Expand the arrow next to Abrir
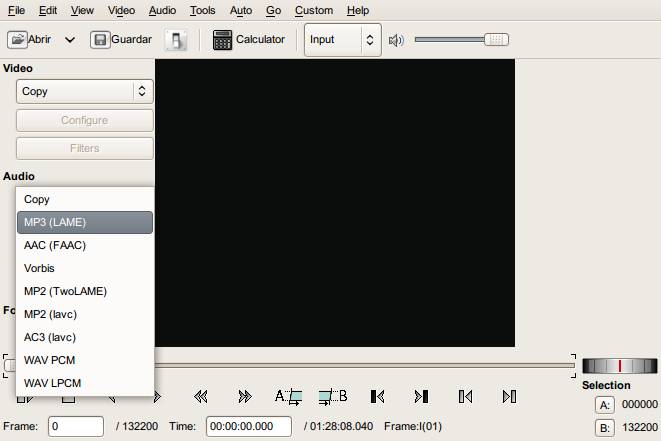This screenshot has width=661, height=441. point(70,40)
